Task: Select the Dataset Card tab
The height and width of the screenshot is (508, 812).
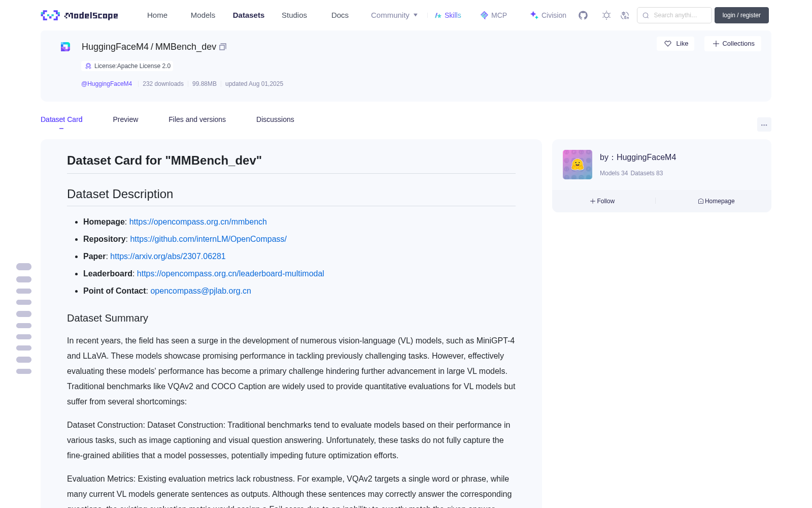Action: click(x=61, y=119)
